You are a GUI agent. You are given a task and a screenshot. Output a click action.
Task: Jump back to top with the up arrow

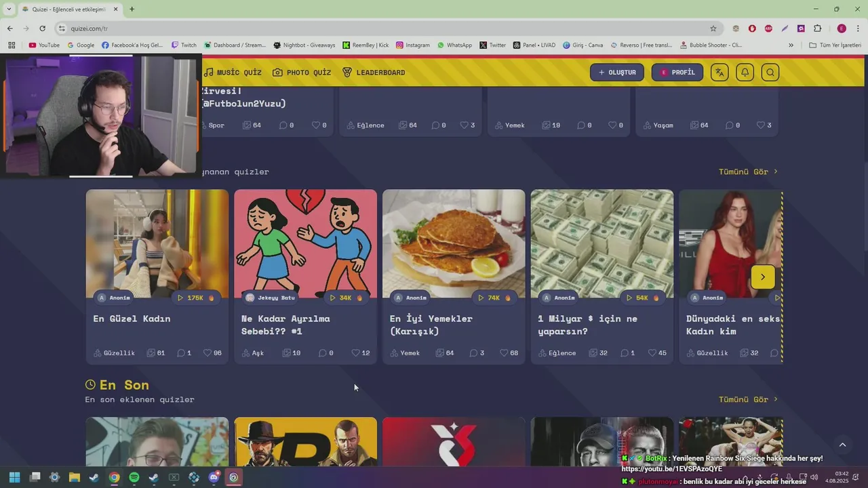[842, 445]
